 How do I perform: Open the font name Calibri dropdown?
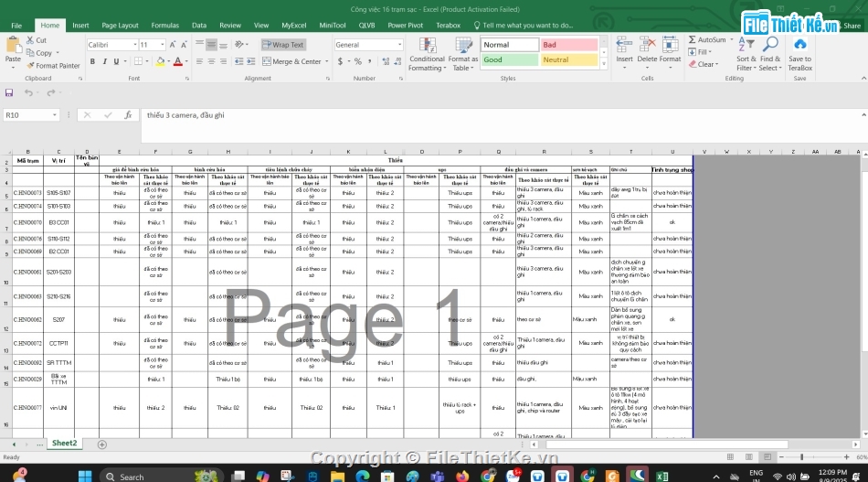tap(134, 45)
